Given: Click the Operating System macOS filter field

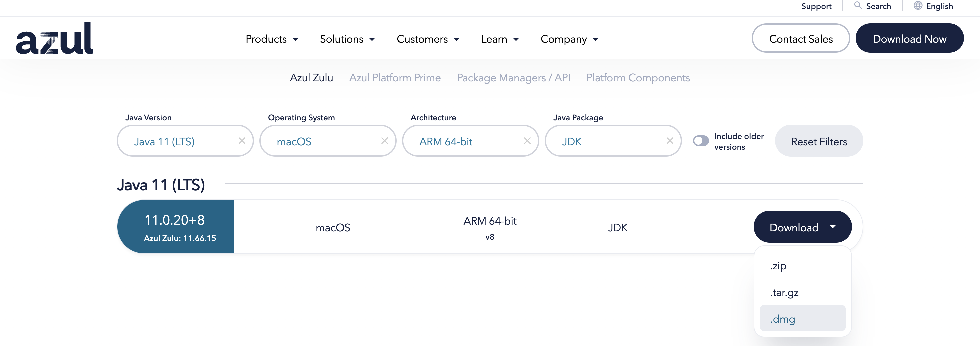Looking at the screenshot, I should pyautogui.click(x=320, y=141).
